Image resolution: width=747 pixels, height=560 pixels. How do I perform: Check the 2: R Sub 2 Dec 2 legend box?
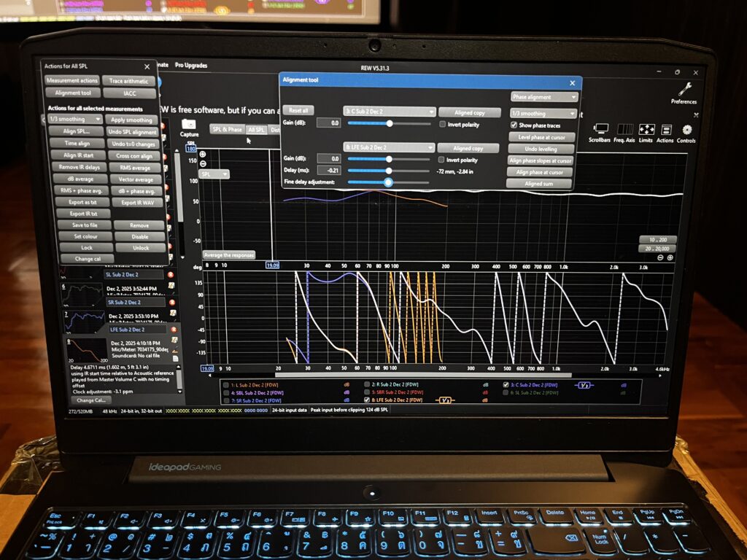coord(367,384)
